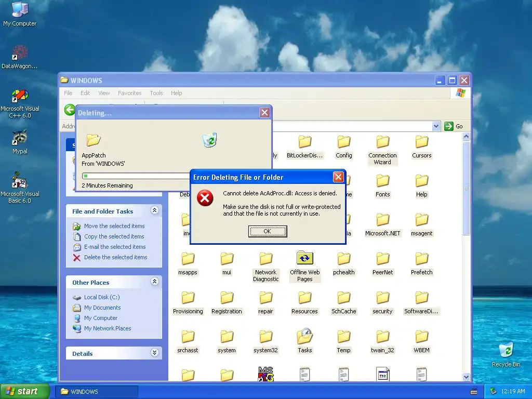Select the Microsoft.NET folder
This screenshot has width=532, height=399.
point(382,225)
